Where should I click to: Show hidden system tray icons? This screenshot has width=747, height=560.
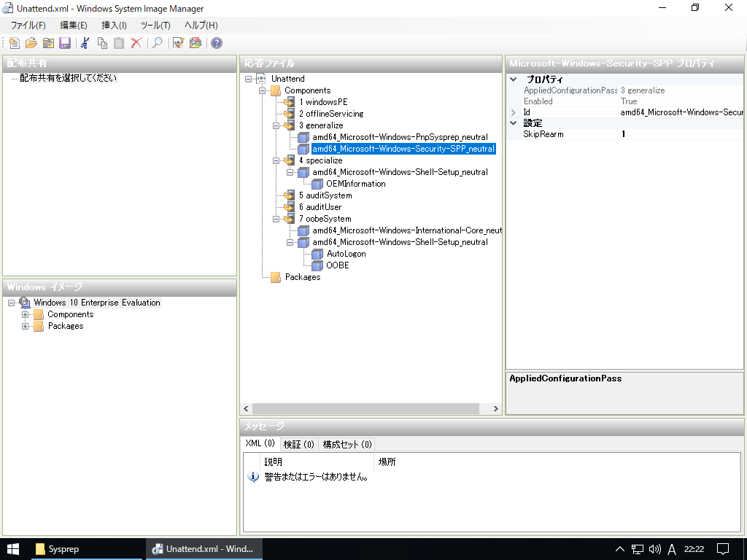click(620, 549)
